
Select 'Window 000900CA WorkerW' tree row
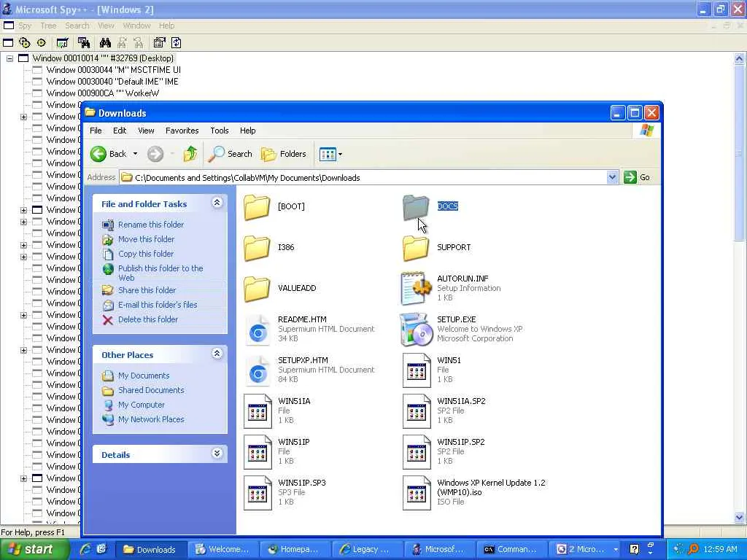102,93
